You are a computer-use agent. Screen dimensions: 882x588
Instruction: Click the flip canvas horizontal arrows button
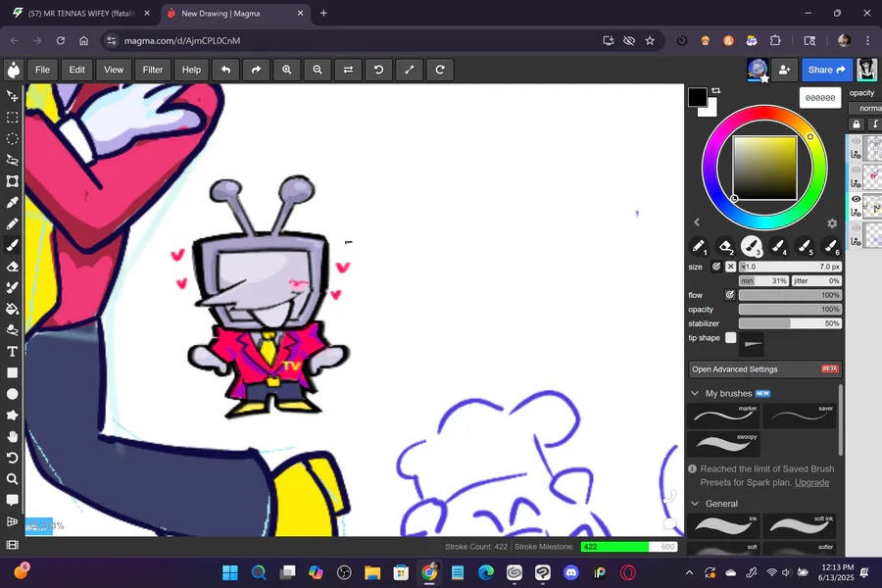click(348, 70)
